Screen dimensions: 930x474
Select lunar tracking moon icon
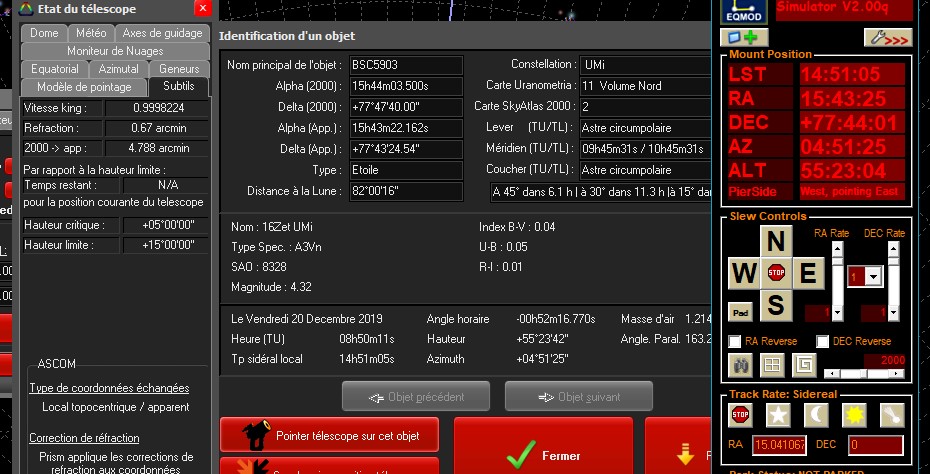coord(815,415)
